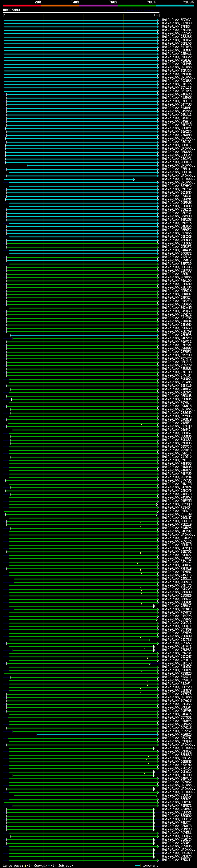Select the UniRef100_Q2C056 label
The image size is (197, 868).
[x=177, y=304]
